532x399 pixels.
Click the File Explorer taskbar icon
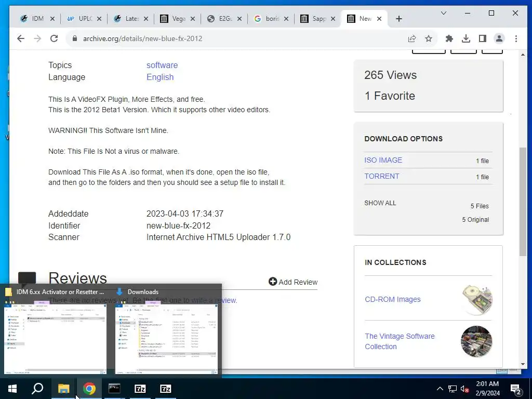63,389
